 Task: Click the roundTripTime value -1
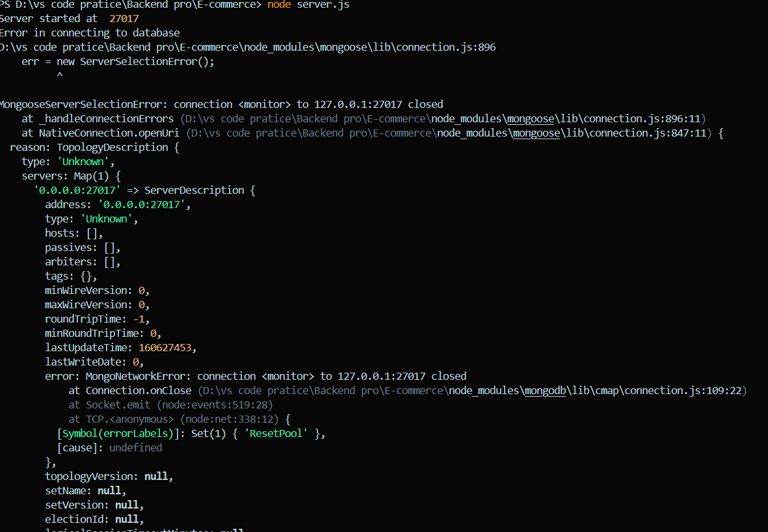click(x=142, y=319)
